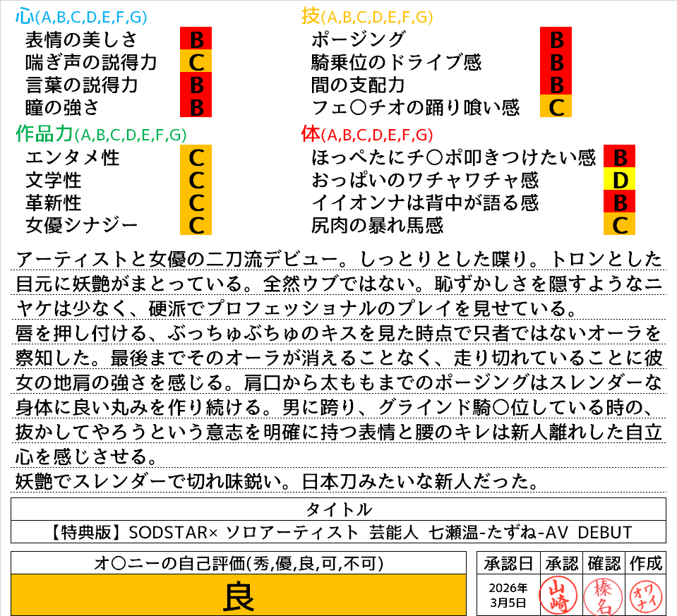
Task: Click the C grade for 文学性
Action: [196, 180]
